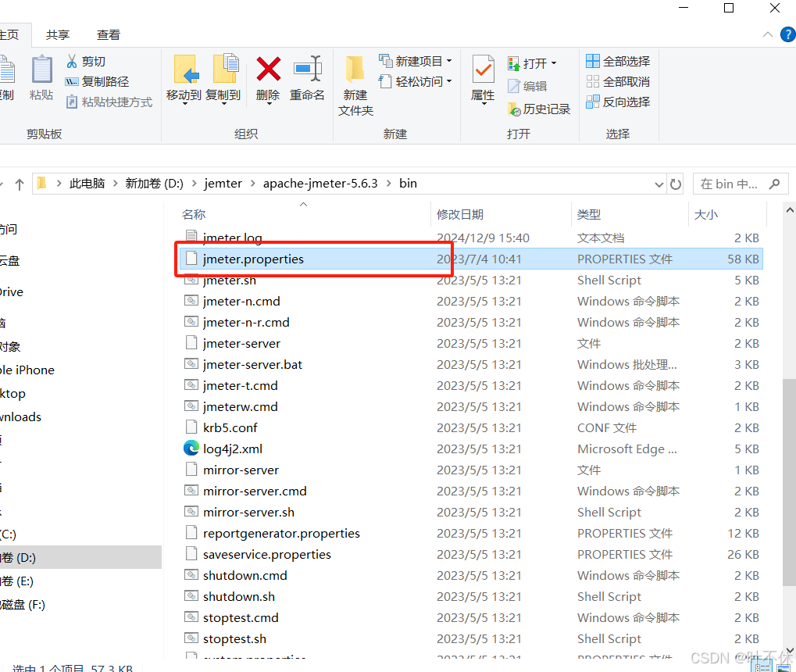Sort by the Type (类型) column
This screenshot has width=796, height=672.
[589, 214]
